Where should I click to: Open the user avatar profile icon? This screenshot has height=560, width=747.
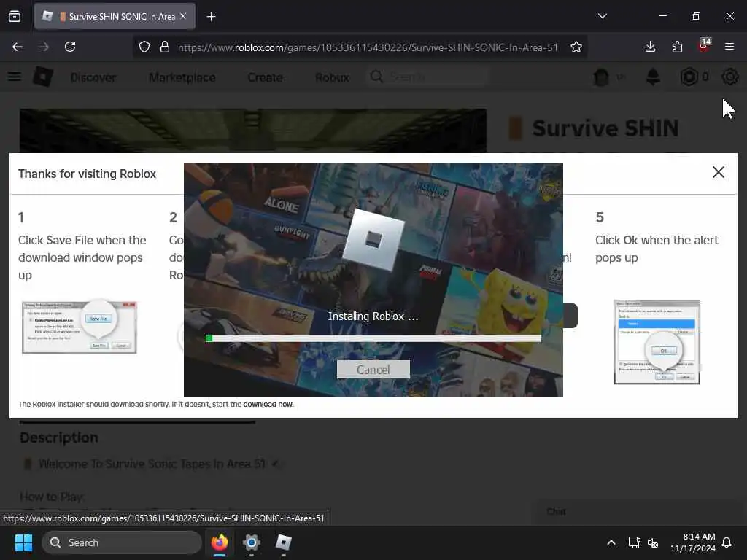pyautogui.click(x=601, y=77)
